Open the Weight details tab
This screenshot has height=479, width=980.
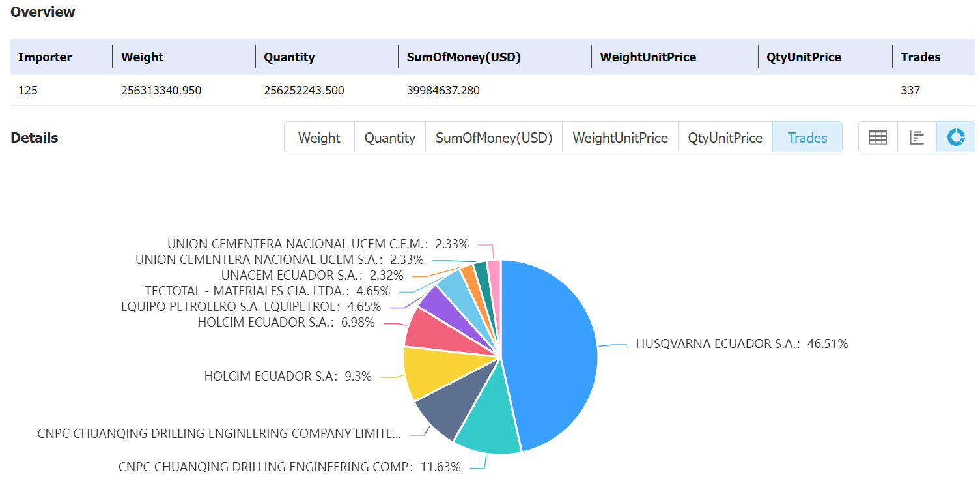point(319,138)
